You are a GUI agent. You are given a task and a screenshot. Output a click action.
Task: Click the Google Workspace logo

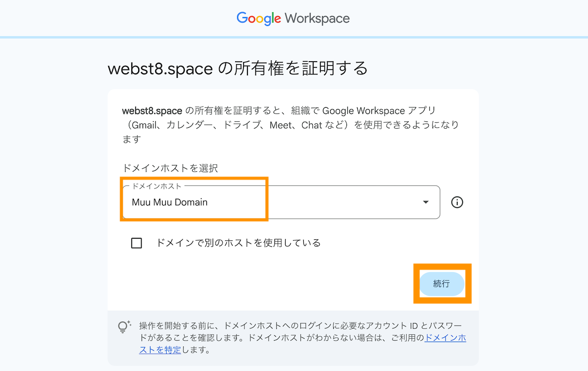(293, 19)
